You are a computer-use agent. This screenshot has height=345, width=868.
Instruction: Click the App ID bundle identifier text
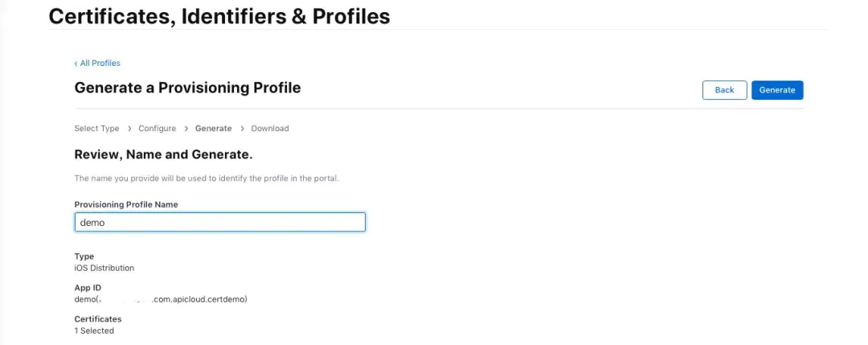coord(161,299)
